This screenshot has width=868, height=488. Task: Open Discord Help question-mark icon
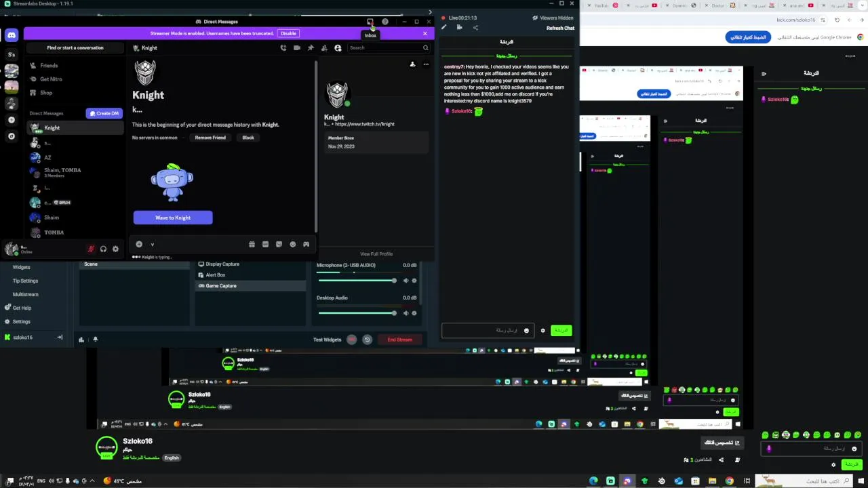[385, 22]
